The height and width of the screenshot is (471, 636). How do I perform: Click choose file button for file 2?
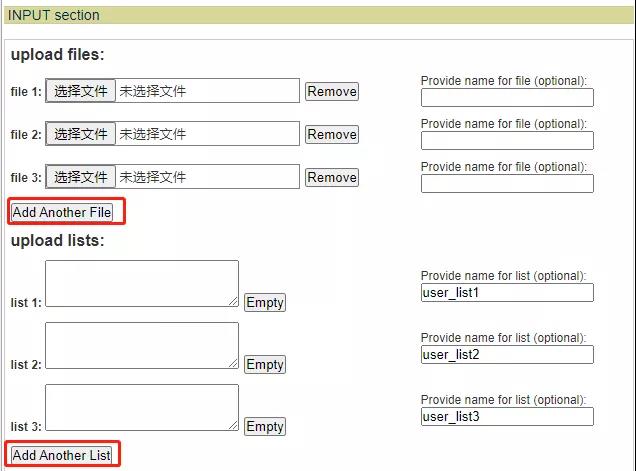coord(81,134)
